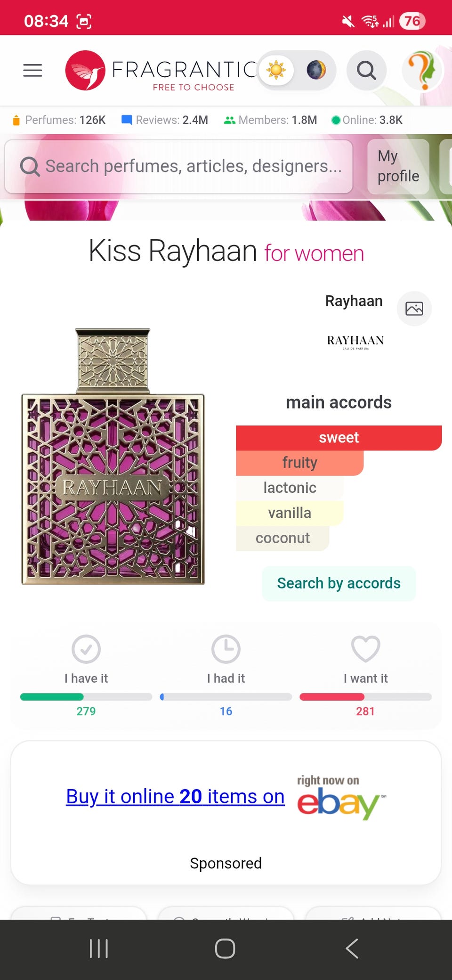Open the My profile tab

click(x=398, y=166)
